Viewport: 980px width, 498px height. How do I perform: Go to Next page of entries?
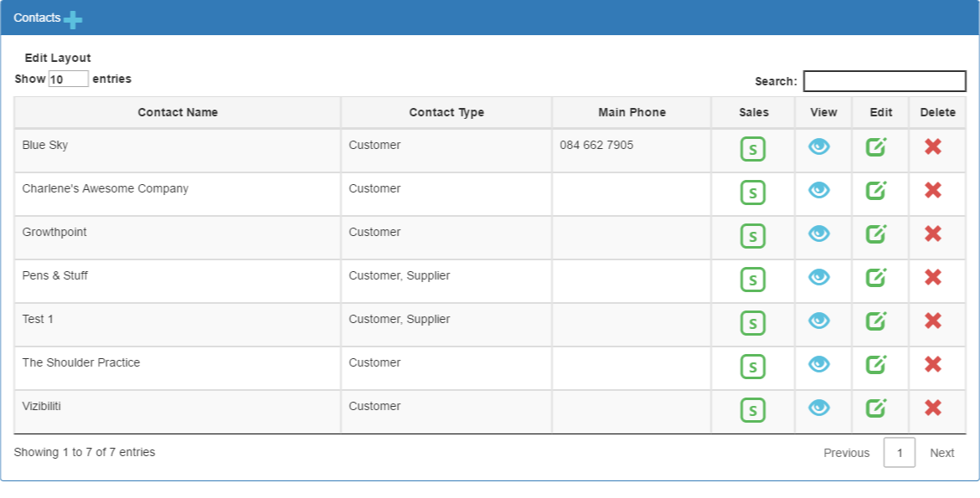tap(941, 453)
